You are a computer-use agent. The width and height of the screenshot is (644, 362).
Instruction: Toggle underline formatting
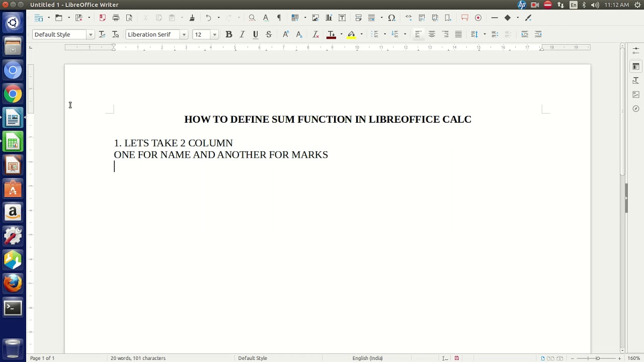click(x=256, y=34)
